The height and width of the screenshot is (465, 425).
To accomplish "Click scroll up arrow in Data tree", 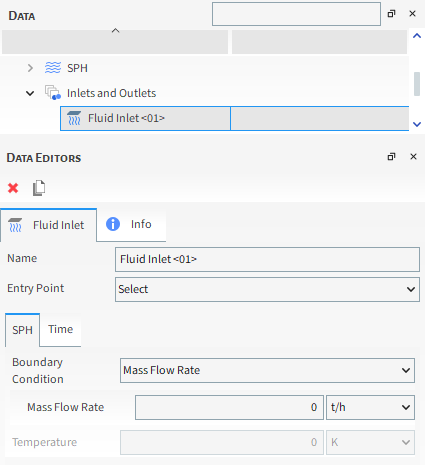I will (417, 36).
